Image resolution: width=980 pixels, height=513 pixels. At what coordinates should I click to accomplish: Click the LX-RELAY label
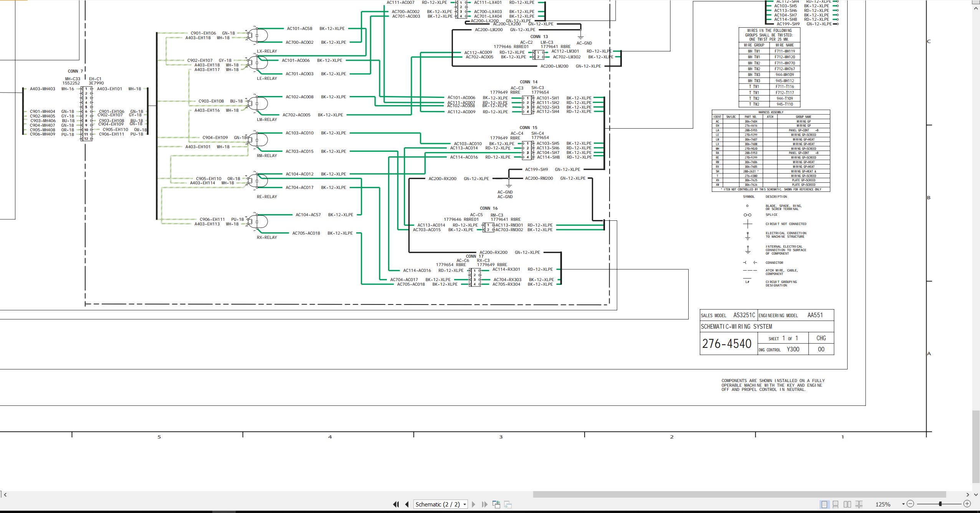click(267, 51)
